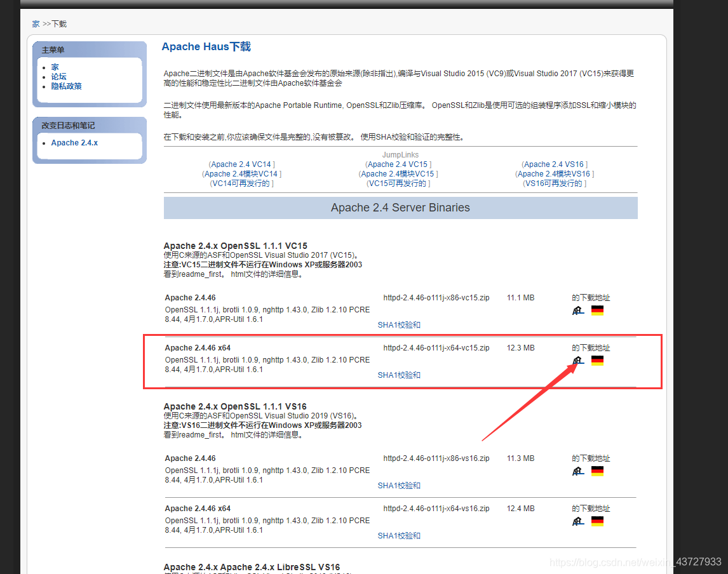Click filename httpd-2.4.46-o111j-x64-vs16.zip

[x=436, y=508]
